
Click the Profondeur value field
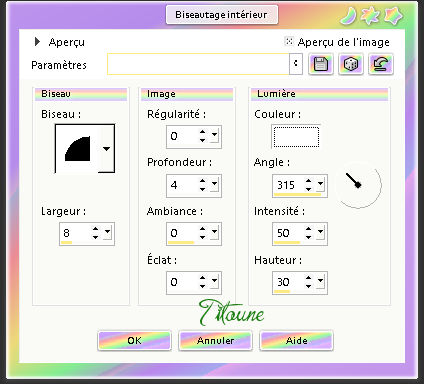click(x=182, y=185)
